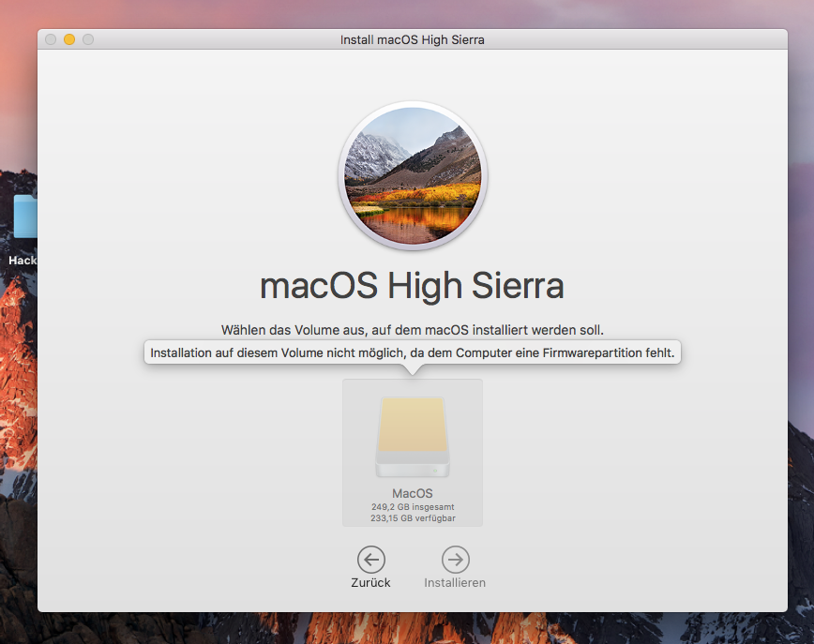
Task: Click the Hack folder label on the desktop
Action: 23,261
